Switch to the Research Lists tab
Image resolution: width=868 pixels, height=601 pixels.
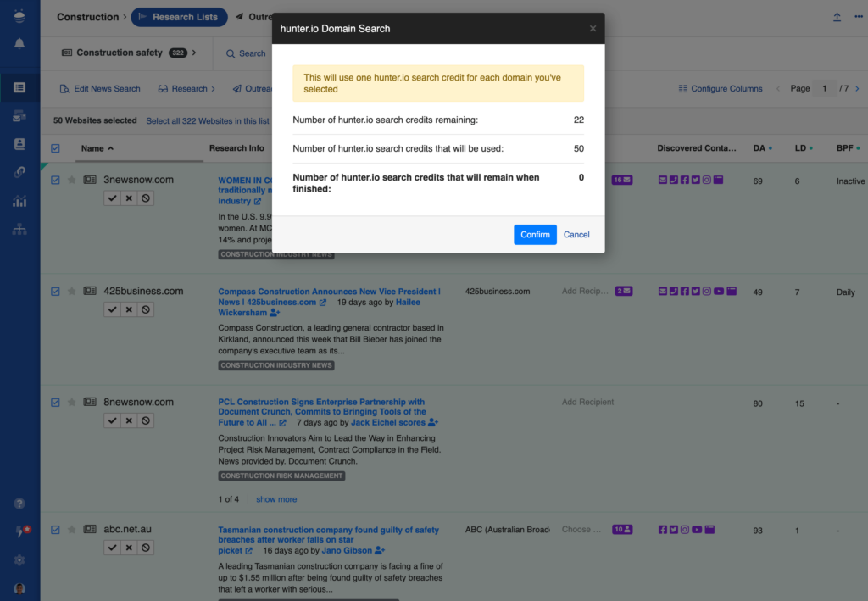tap(179, 17)
